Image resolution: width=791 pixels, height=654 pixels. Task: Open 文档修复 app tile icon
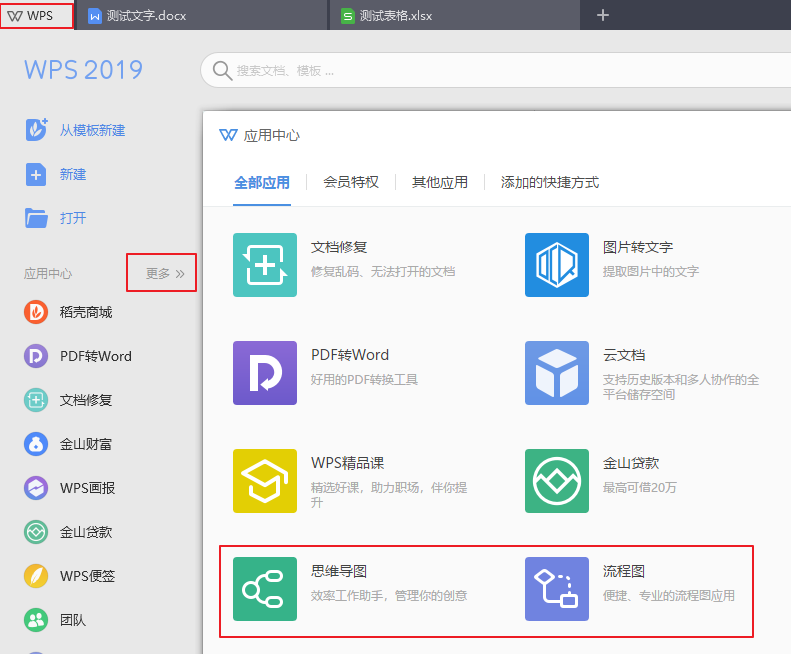click(x=265, y=265)
